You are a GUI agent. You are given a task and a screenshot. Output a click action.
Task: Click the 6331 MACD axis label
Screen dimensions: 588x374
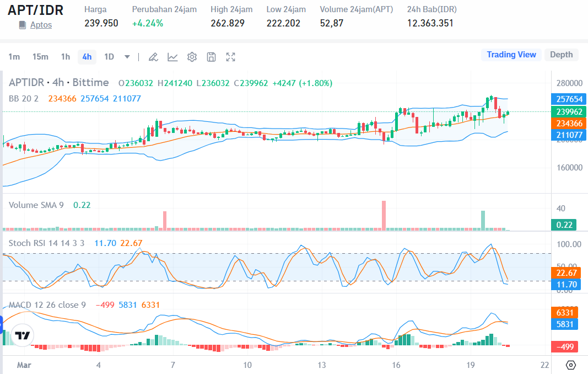tap(564, 313)
